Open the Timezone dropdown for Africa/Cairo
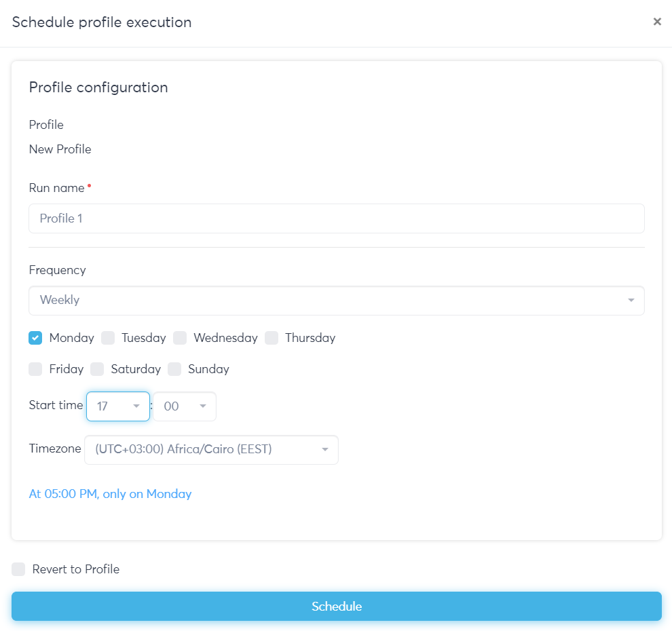The image size is (672, 631). point(210,450)
